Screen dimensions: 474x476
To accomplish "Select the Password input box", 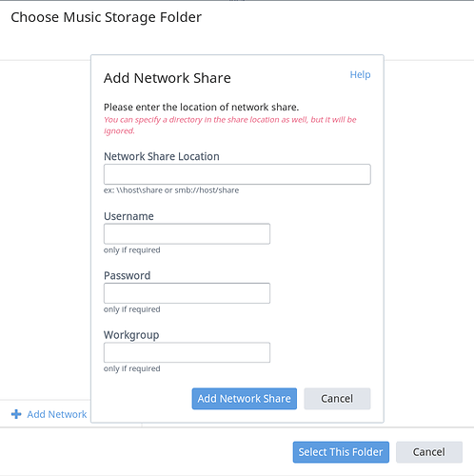I will pos(187,293).
